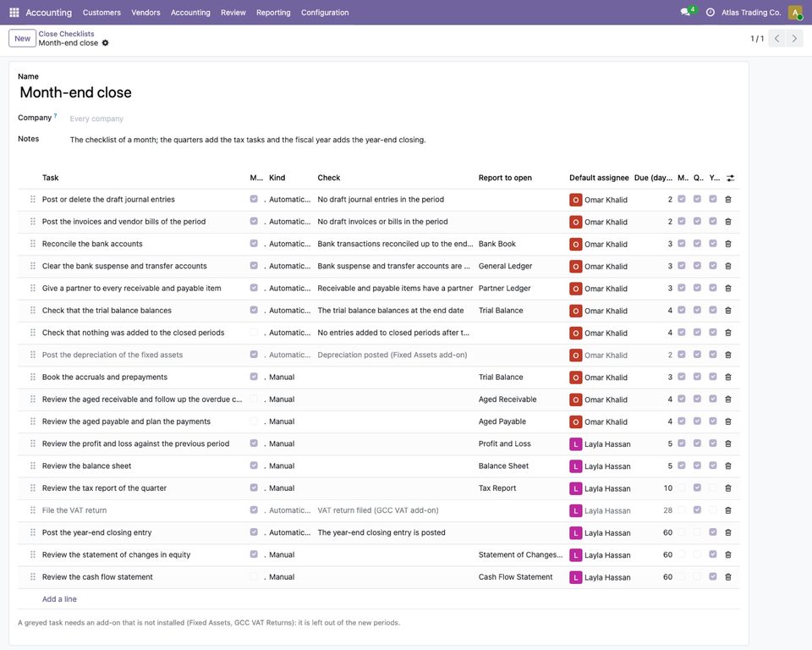Open optional columns settings icon
Screen dimensions: 812x650
pyautogui.click(x=730, y=178)
